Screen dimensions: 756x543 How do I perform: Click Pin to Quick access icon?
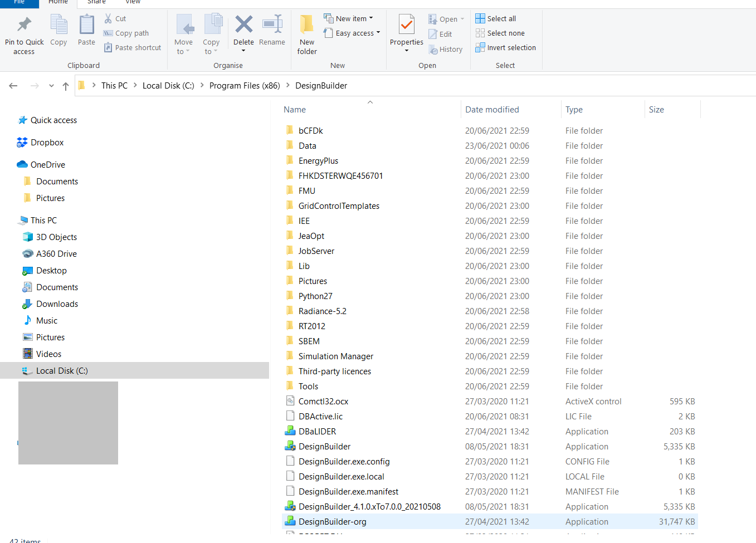click(24, 25)
